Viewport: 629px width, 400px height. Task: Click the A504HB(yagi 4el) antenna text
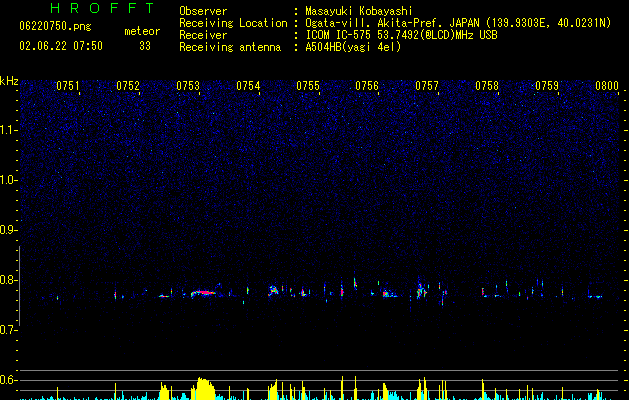(353, 47)
